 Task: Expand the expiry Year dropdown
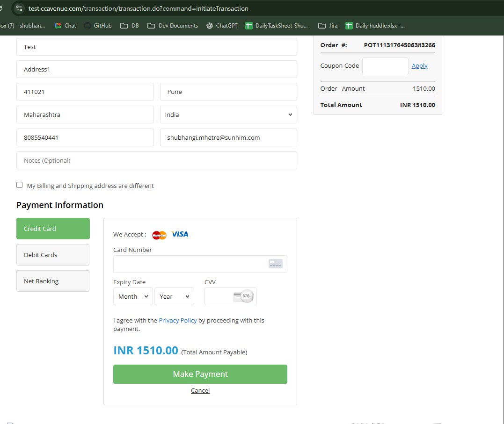pos(174,296)
